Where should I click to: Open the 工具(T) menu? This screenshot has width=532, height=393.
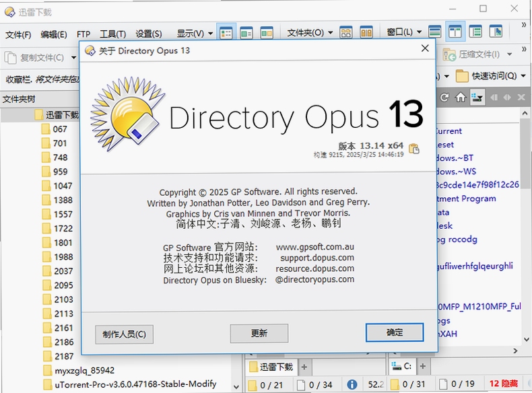click(112, 34)
